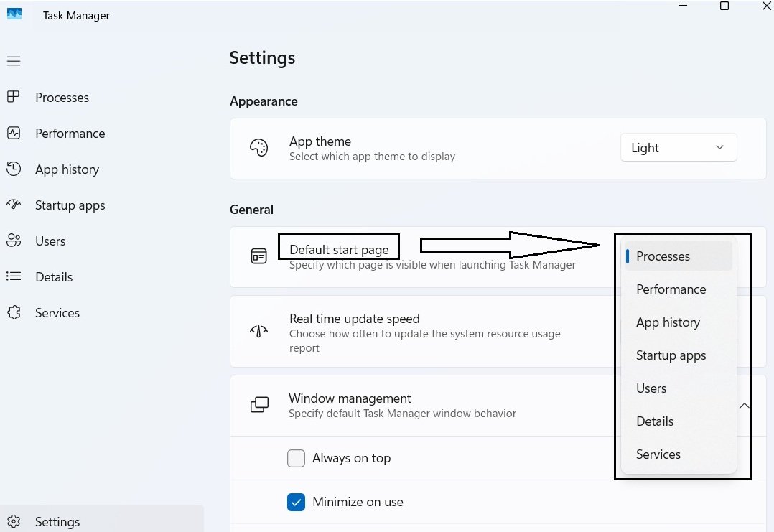Click the Real time update speed title
The width and height of the screenshot is (774, 532).
point(355,319)
